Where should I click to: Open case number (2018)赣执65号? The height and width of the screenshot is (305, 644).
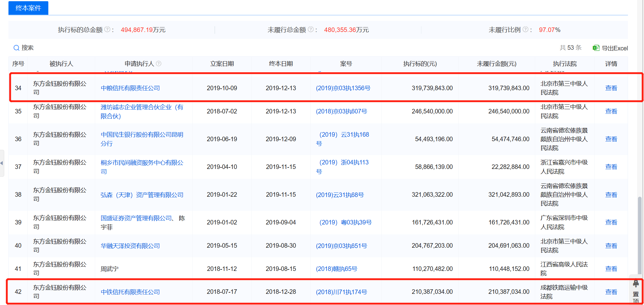tap(336, 269)
